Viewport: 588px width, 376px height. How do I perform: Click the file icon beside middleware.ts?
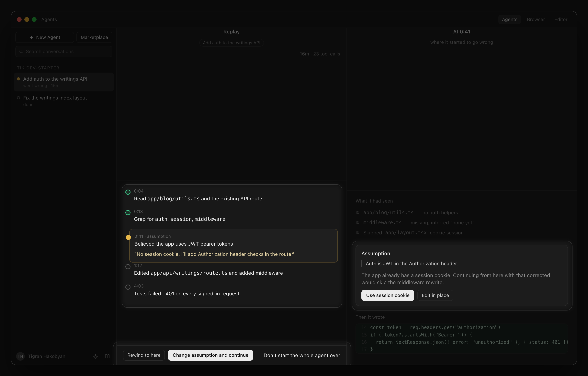pyautogui.click(x=358, y=222)
